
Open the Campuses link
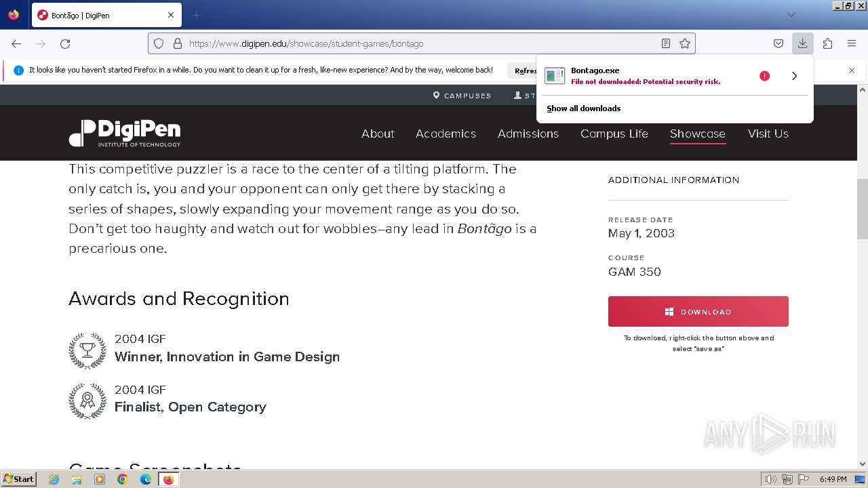coord(462,96)
